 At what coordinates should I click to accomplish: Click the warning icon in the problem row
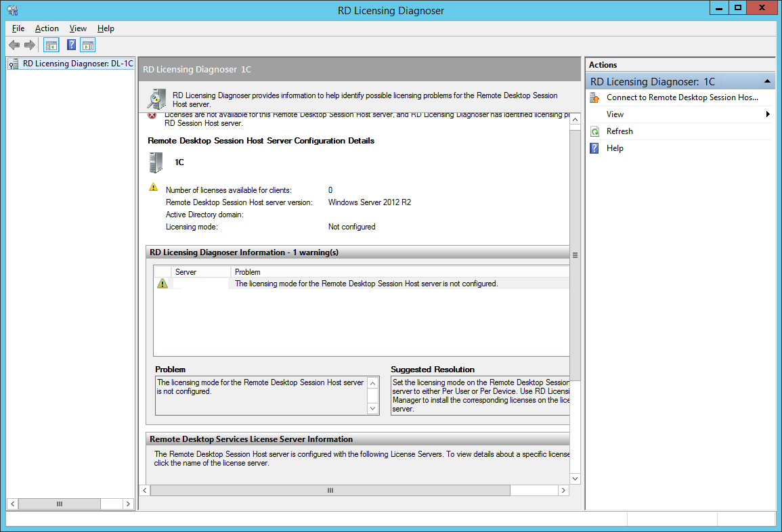click(x=162, y=284)
